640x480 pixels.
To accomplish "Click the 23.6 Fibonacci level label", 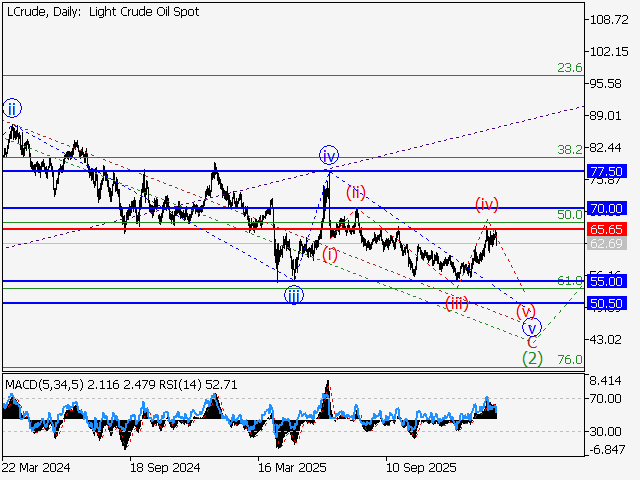I will (x=569, y=68).
